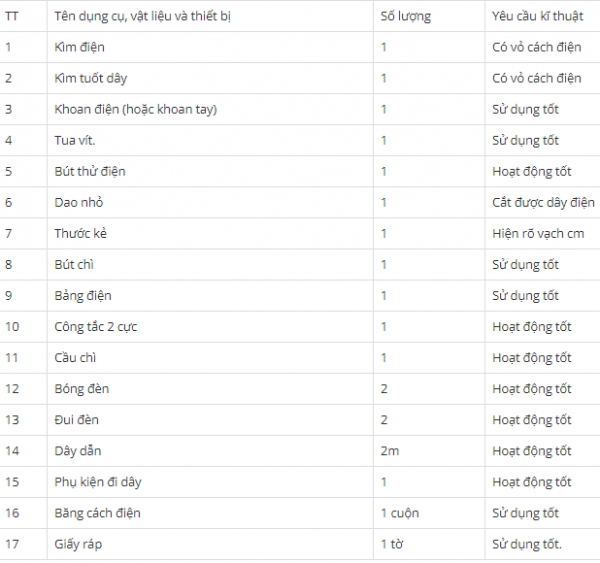Click the 'Kìm điện' cell
The width and height of the screenshot is (600, 563).
[x=80, y=47]
